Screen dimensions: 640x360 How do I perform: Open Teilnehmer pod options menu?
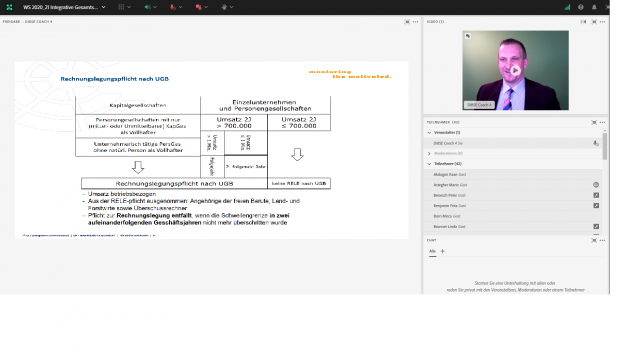click(602, 122)
